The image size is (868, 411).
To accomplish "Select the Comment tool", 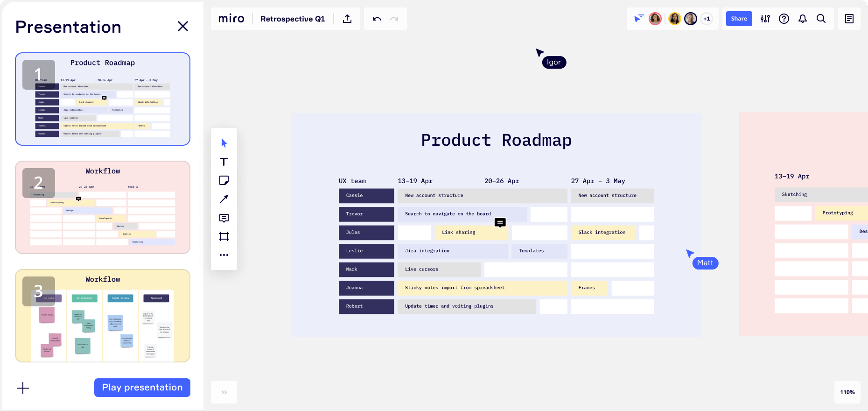I will click(x=224, y=218).
